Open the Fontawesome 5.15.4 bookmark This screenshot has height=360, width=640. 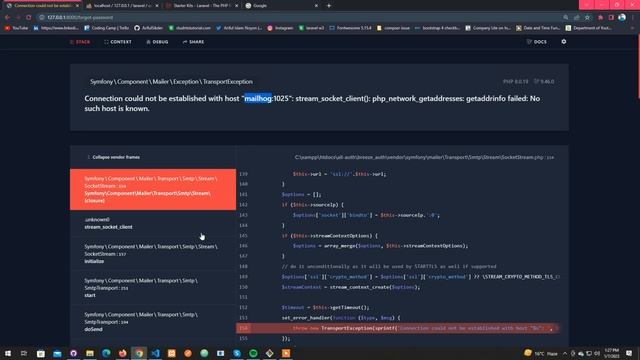click(351, 28)
